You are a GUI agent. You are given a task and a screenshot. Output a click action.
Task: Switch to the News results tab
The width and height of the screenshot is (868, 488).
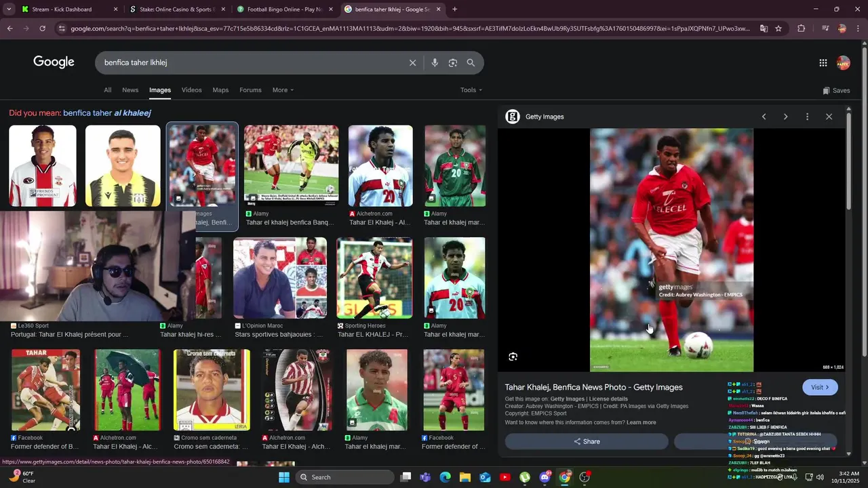tap(130, 90)
